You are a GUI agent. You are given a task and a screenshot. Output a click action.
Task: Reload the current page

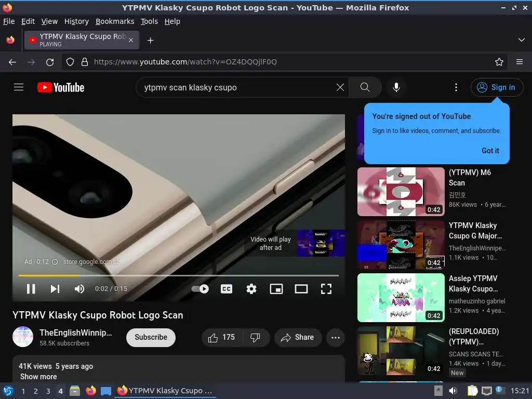click(x=50, y=62)
